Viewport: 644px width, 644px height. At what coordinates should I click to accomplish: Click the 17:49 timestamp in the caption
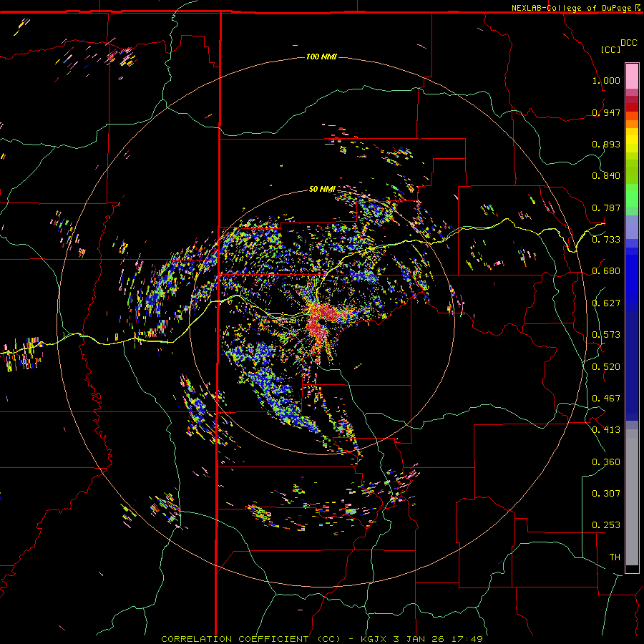[469, 639]
